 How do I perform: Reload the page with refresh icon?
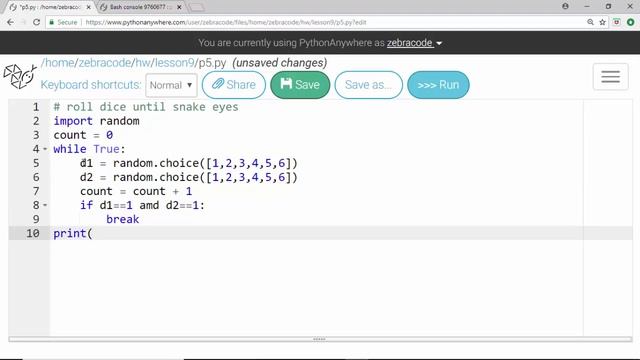36,22
